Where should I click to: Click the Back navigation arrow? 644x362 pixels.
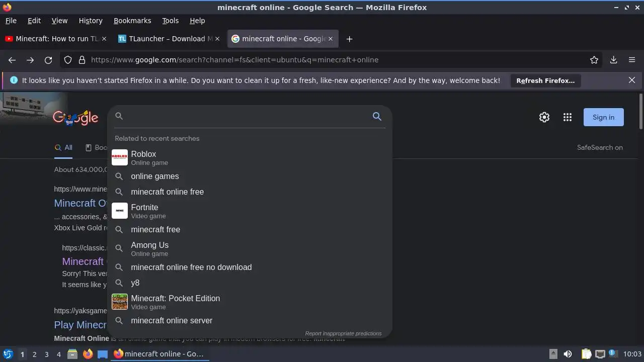pyautogui.click(x=12, y=60)
